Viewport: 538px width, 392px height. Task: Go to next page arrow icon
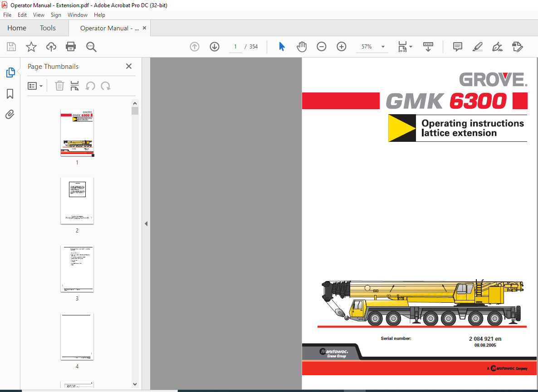coord(215,47)
